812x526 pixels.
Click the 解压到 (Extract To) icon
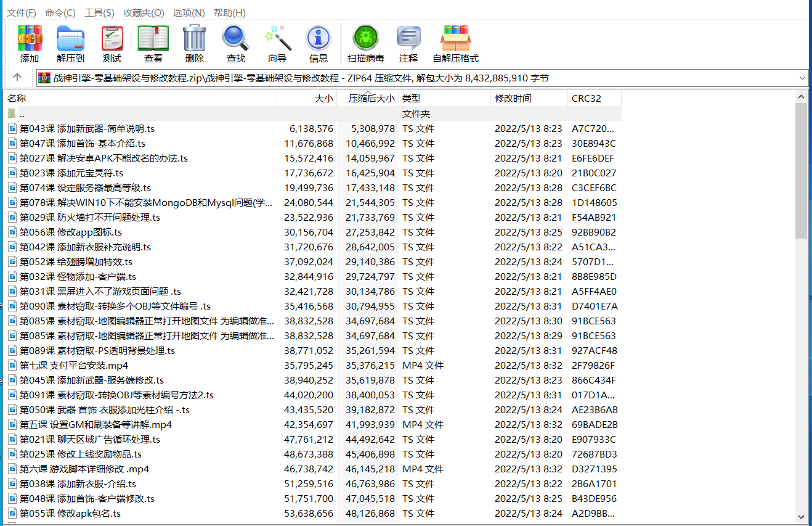[x=70, y=43]
